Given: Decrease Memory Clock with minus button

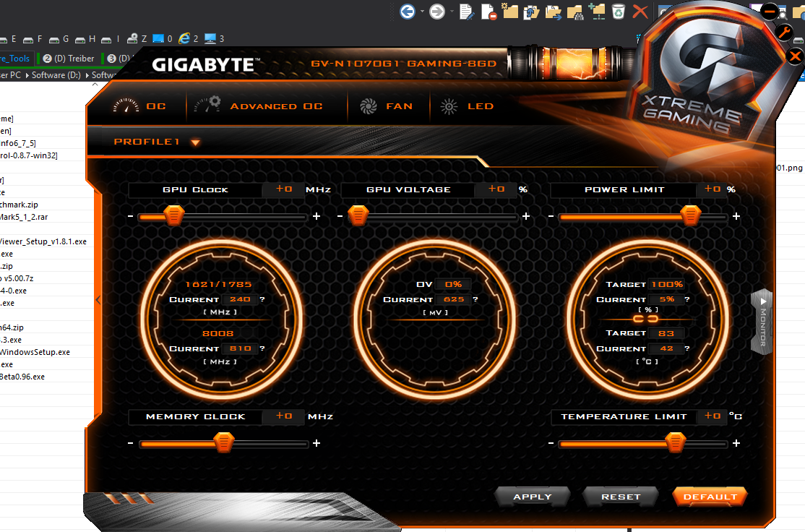Looking at the screenshot, I should coord(130,443).
